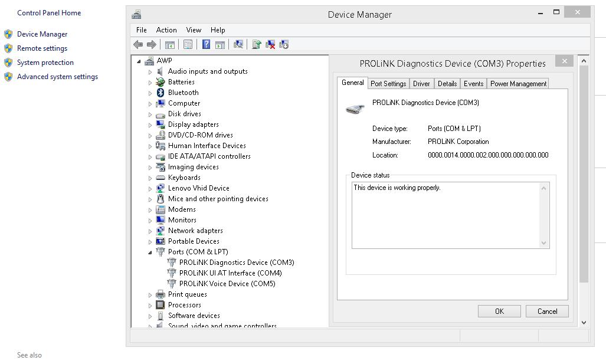Switch to the Events tab
606x364 pixels.
pyautogui.click(x=473, y=83)
